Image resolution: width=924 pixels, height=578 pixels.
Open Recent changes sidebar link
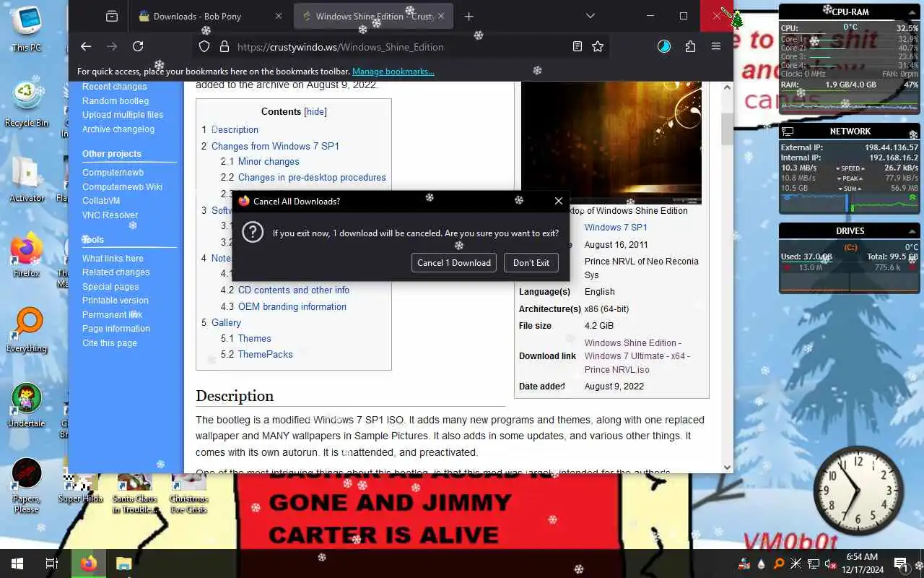point(114,87)
